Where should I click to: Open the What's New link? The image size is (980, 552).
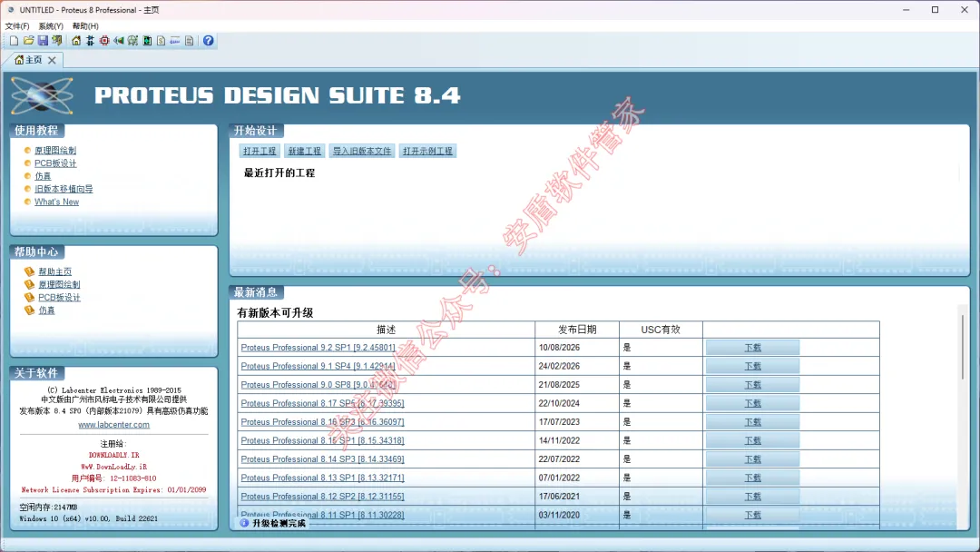pyautogui.click(x=57, y=202)
